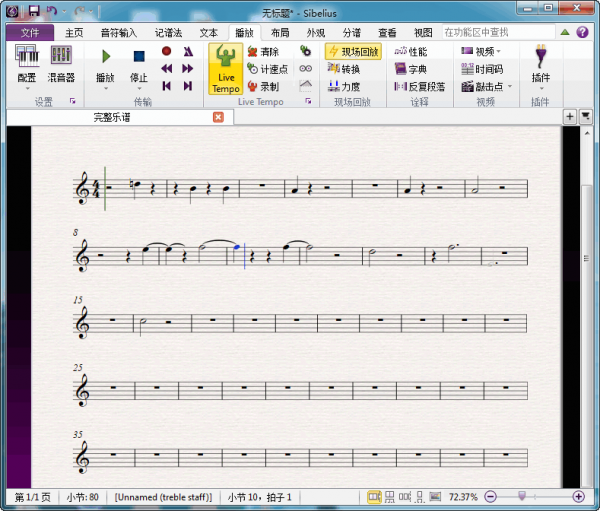This screenshot has width=600, height=511.
Task: Expand the Hit Point (敲击点) dropdown
Action: 510,87
